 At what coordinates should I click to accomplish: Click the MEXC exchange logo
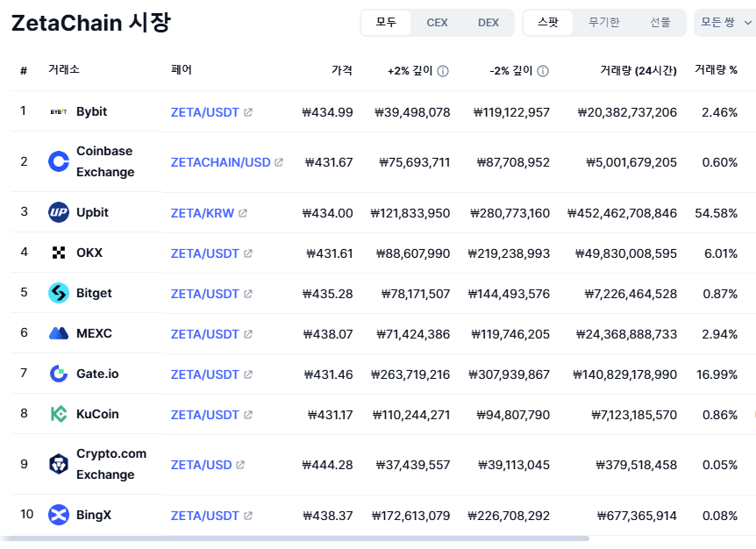point(59,333)
